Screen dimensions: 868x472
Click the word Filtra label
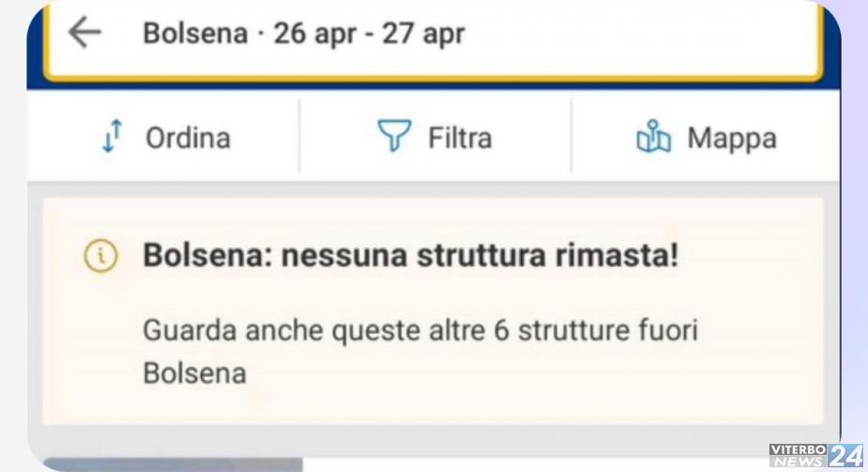[x=460, y=138]
